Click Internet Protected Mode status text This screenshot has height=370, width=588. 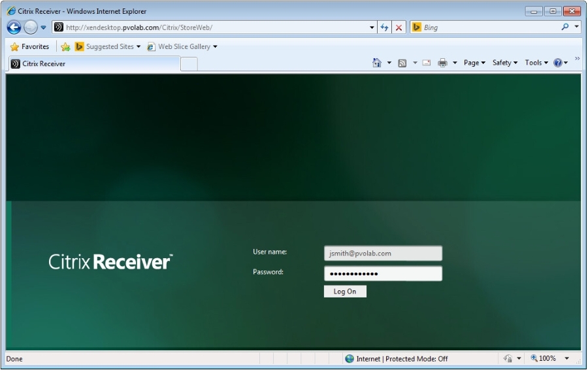point(402,359)
